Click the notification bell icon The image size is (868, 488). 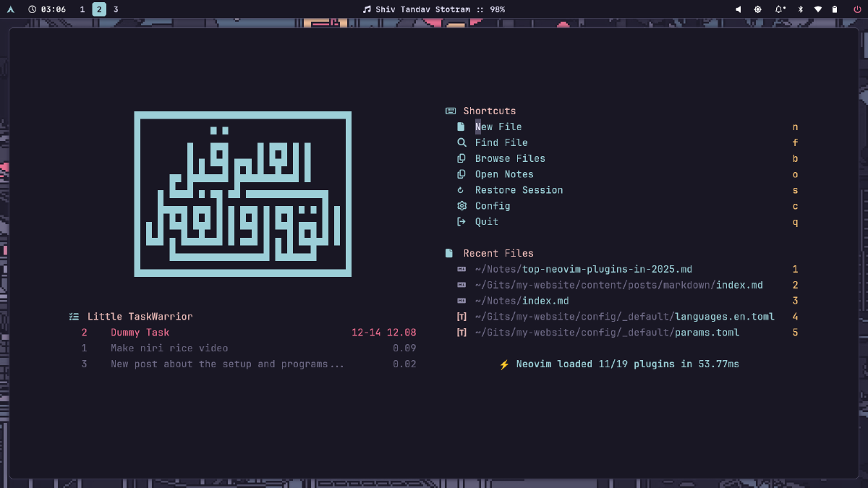[780, 9]
